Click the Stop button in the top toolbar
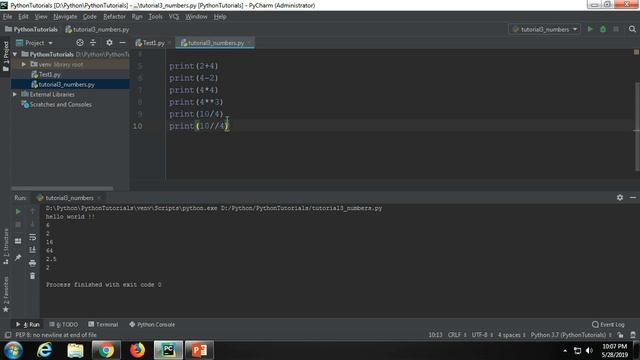640x360 pixels. pyautogui.click(x=616, y=29)
